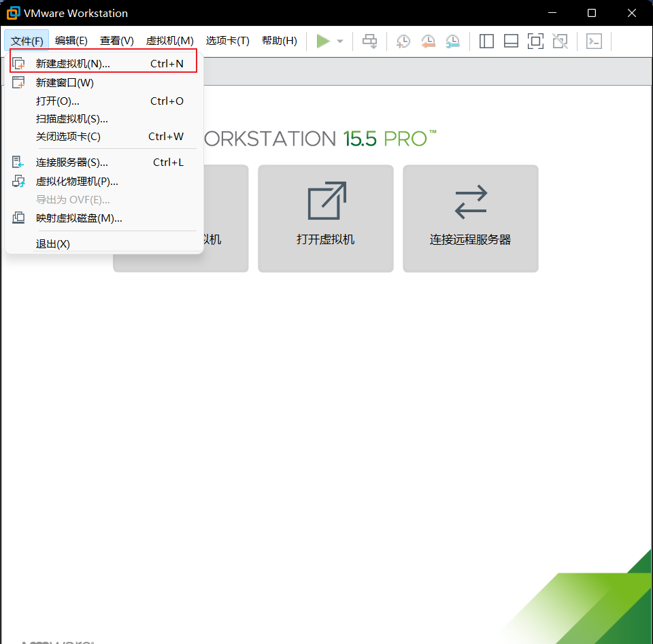This screenshot has width=653, height=644.
Task: Choose 新建窗口(W) in the menu
Action: click(x=65, y=83)
